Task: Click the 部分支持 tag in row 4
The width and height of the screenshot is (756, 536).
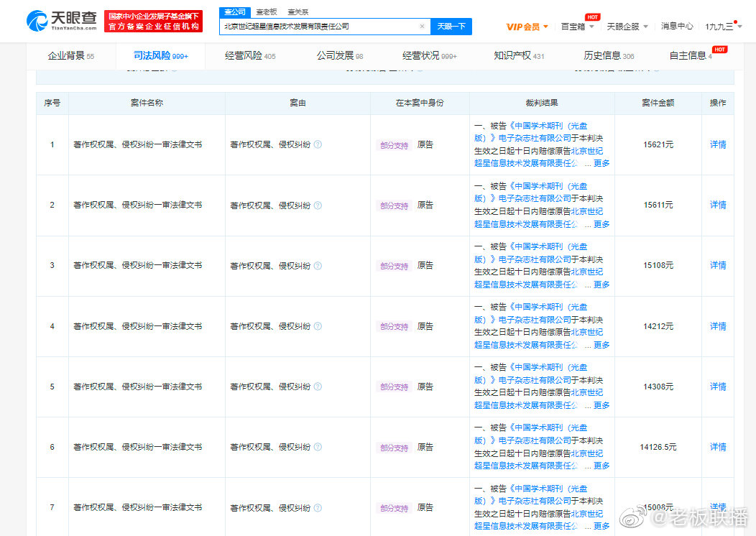Action: [x=394, y=326]
